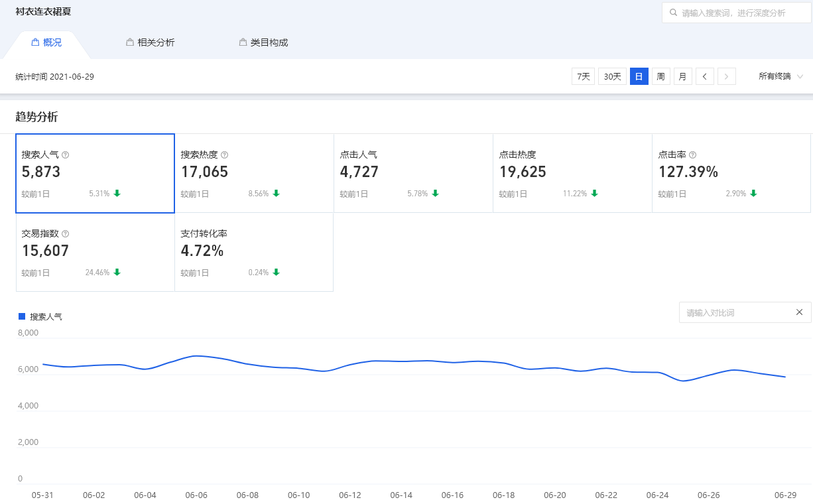Click the 趋势分析 section heading
813x504 pixels.
pyautogui.click(x=36, y=117)
